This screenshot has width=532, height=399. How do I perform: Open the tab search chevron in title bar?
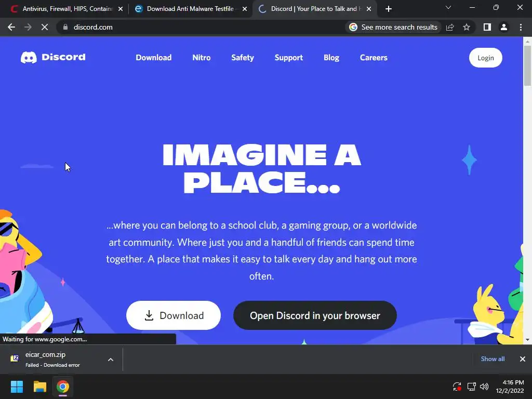coord(448,7)
